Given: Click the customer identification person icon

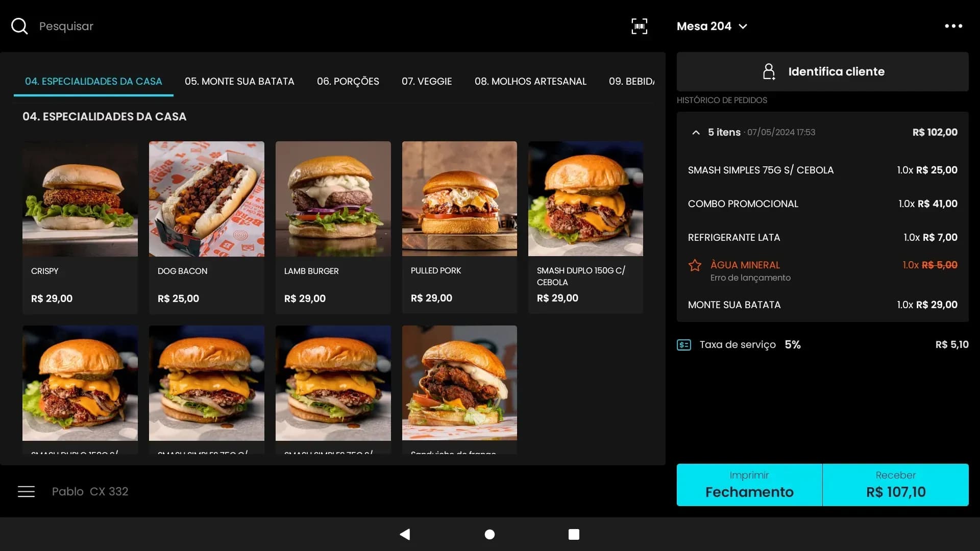Looking at the screenshot, I should [x=769, y=71].
